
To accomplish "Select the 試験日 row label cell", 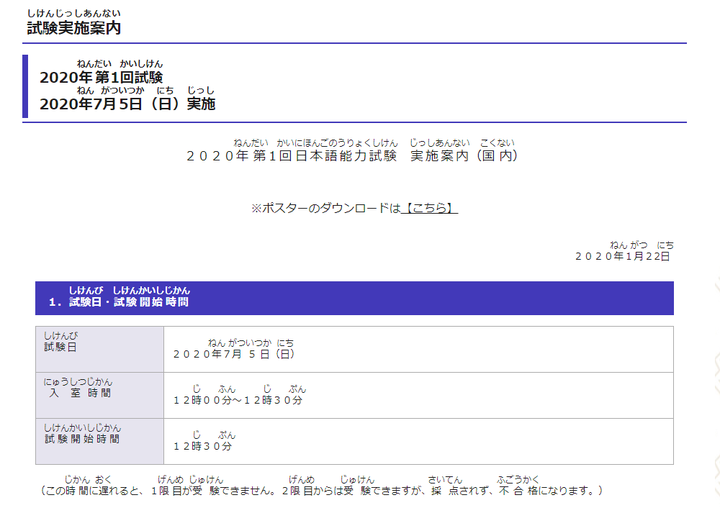I will [x=100, y=350].
